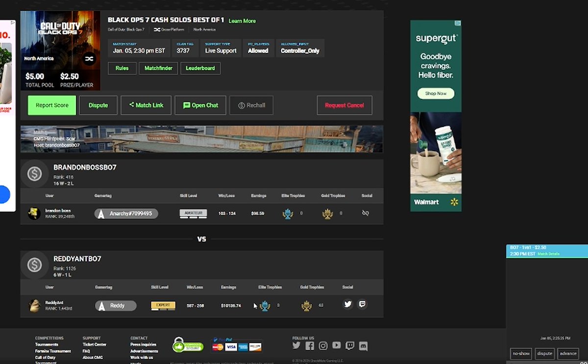Click the AMATEUR skill level badge

pos(193,213)
